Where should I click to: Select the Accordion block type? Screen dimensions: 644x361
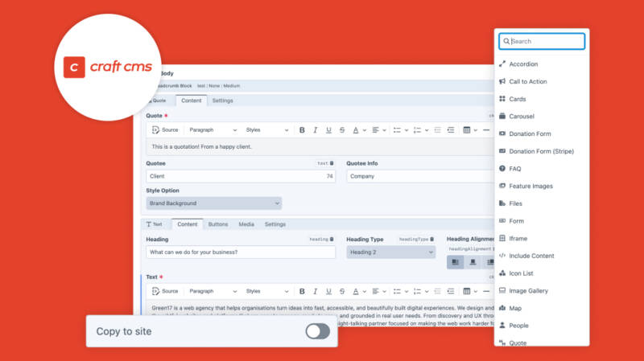pos(523,64)
